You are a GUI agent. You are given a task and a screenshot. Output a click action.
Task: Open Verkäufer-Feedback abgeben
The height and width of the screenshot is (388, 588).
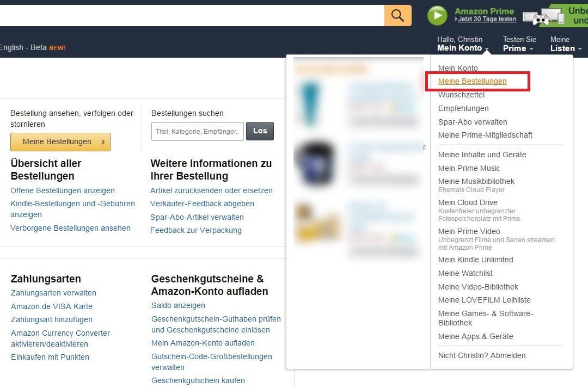pos(202,204)
